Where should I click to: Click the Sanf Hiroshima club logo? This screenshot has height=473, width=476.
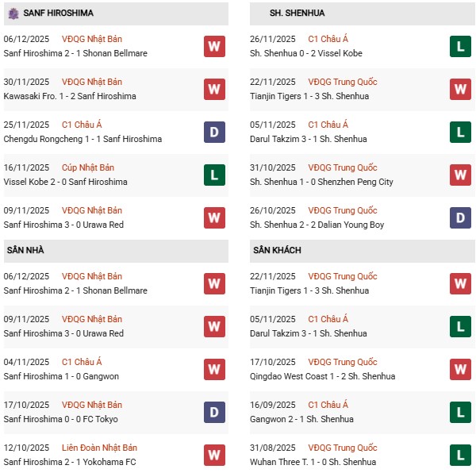pyautogui.click(x=13, y=13)
